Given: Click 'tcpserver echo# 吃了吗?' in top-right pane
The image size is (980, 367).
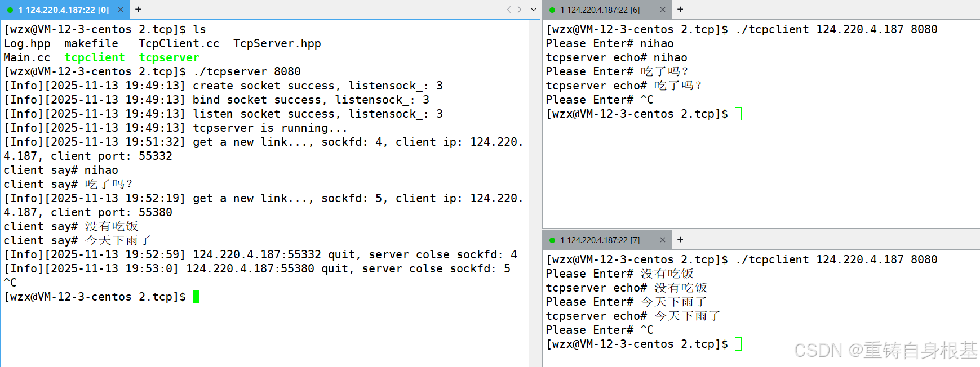Looking at the screenshot, I should pyautogui.click(x=624, y=86).
